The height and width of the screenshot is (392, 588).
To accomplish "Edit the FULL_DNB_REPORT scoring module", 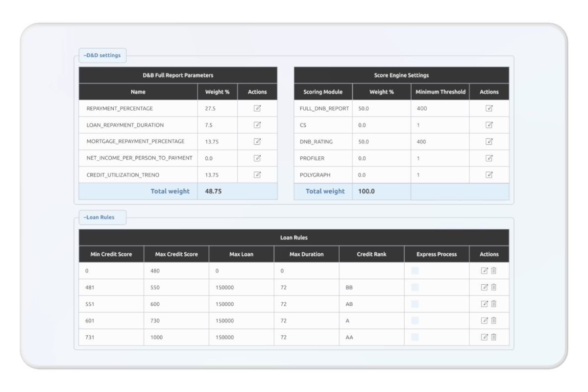I will point(489,108).
